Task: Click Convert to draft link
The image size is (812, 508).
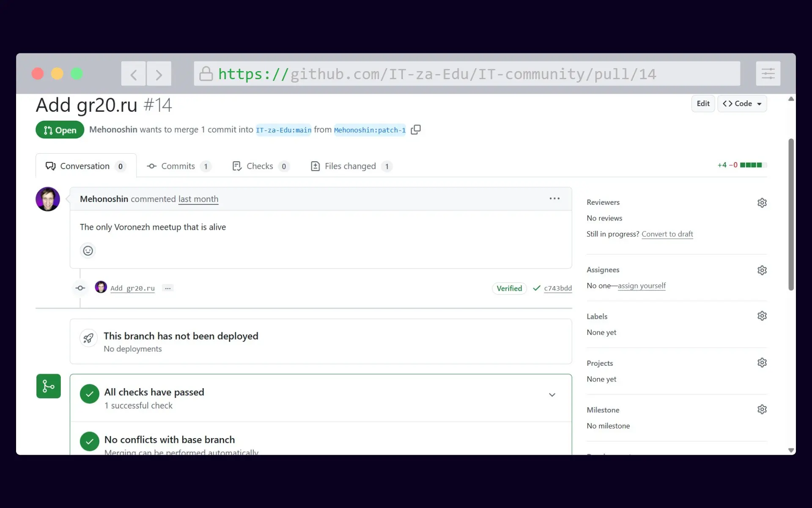Action: pyautogui.click(x=667, y=234)
